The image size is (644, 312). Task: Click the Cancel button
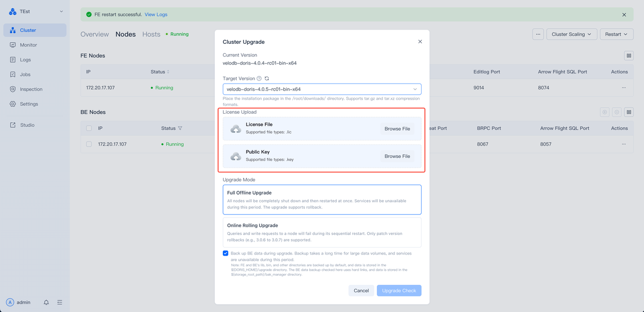click(x=361, y=291)
